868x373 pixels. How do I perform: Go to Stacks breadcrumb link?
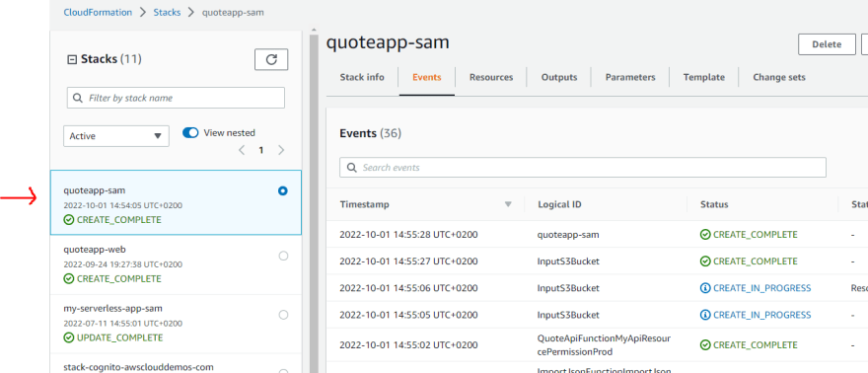(167, 12)
